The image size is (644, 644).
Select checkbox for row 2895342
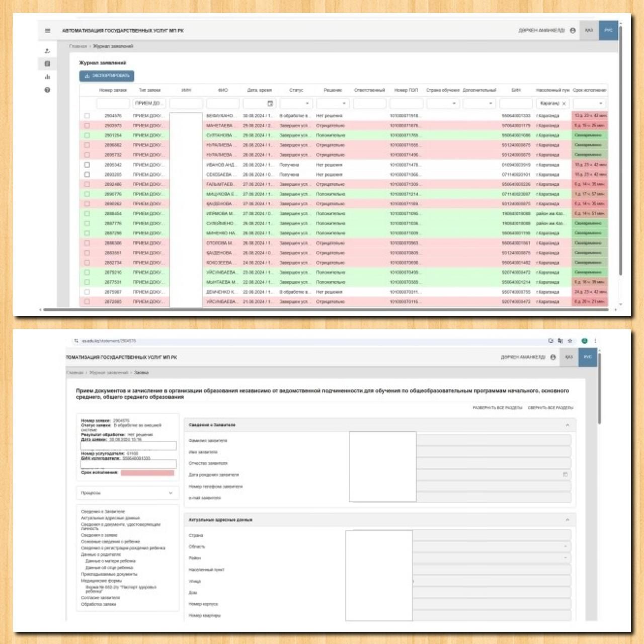87,165
